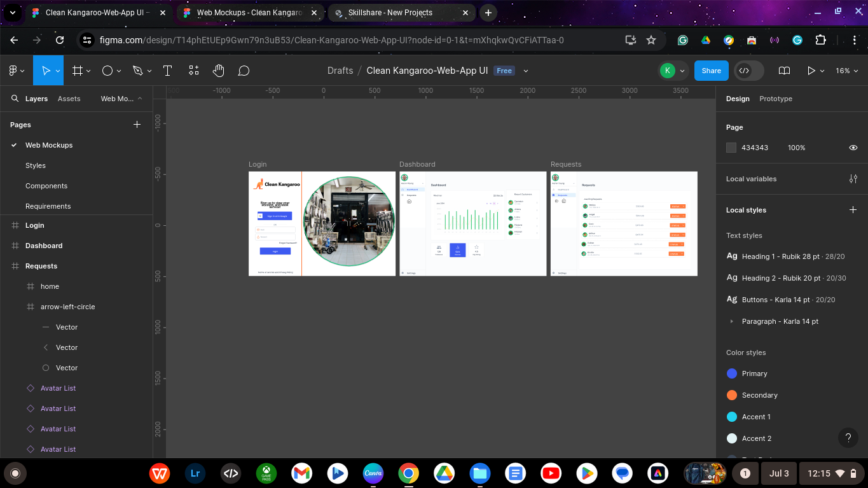Image resolution: width=868 pixels, height=488 pixels.
Task: Toggle Dev Mode switch
Action: tap(748, 71)
